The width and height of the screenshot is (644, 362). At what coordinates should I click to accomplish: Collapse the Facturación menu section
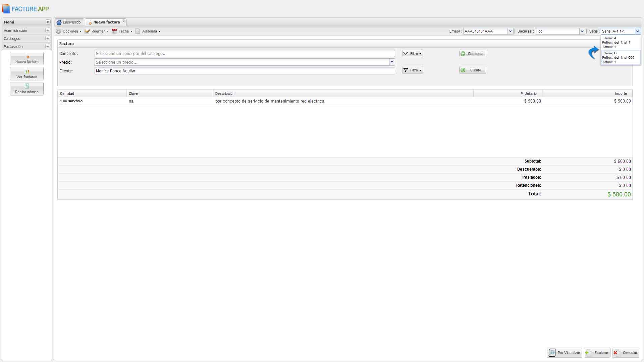(48, 47)
